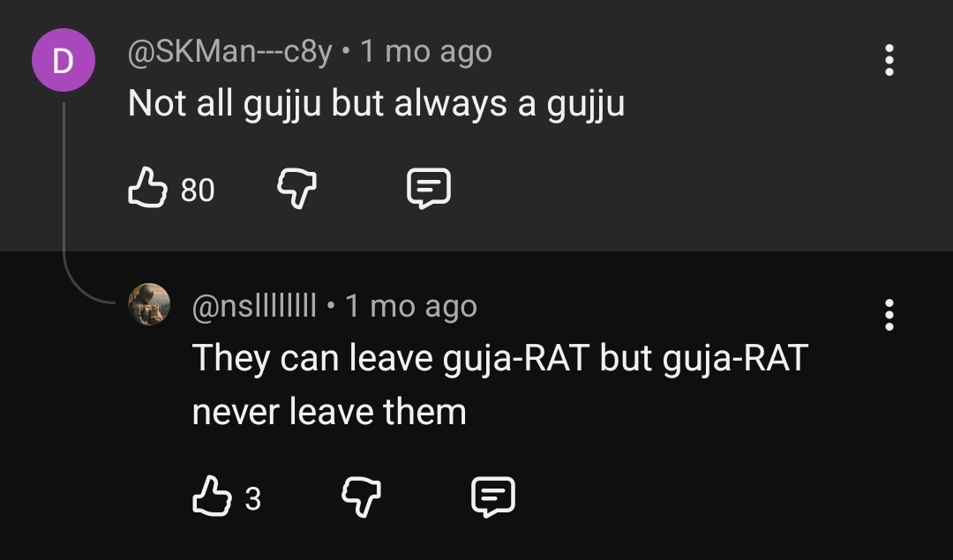Image resolution: width=953 pixels, height=560 pixels.
Task: Click '1 mo ago' timestamp on top comment
Action: click(426, 52)
